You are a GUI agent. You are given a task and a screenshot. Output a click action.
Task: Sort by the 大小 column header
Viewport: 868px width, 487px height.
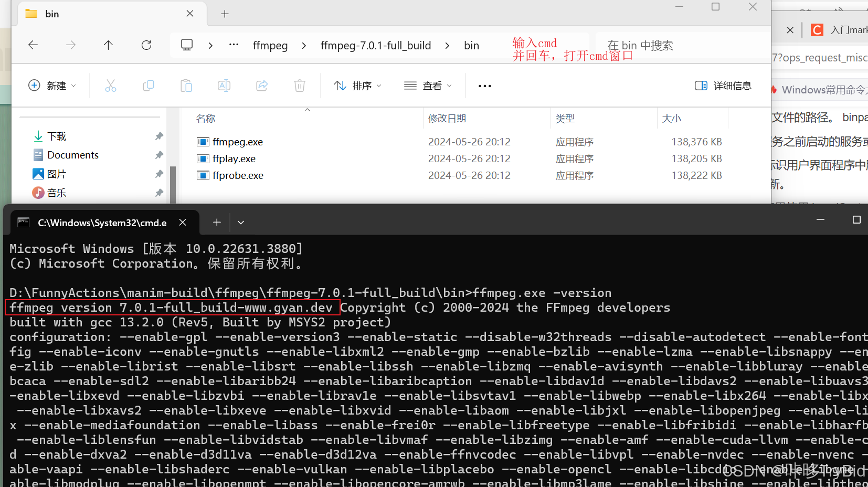[x=672, y=119]
